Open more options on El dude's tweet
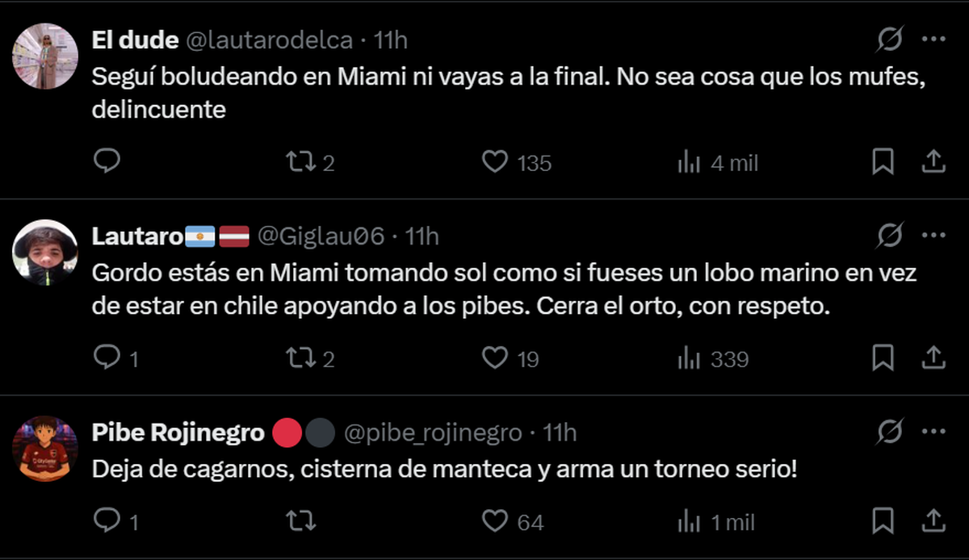Screen dimensions: 969x560 click(933, 39)
